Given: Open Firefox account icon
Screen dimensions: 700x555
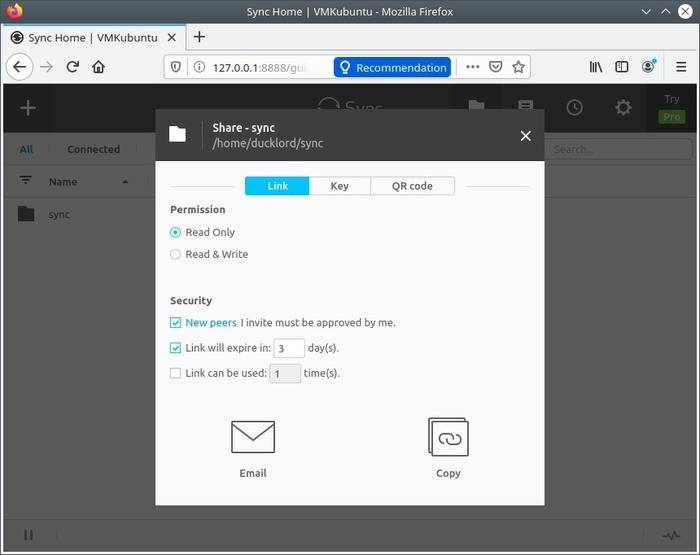Looking at the screenshot, I should pyautogui.click(x=648, y=67).
